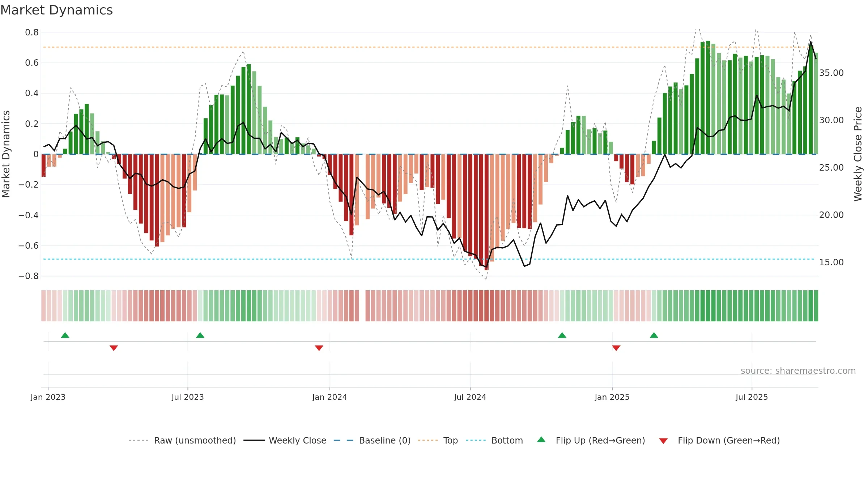Image resolution: width=868 pixels, height=488 pixels.
Task: Click the darkest red heat strip segment near Jul 2024
Action: pyautogui.click(x=486, y=306)
